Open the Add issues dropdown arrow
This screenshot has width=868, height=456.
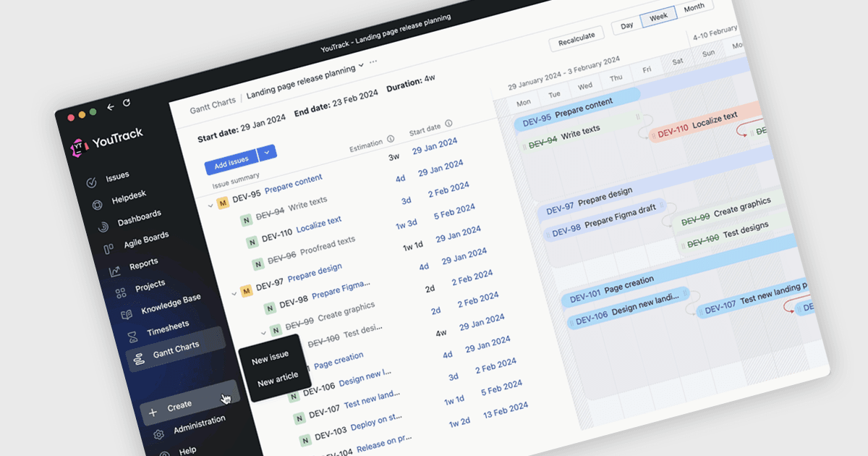[267, 152]
